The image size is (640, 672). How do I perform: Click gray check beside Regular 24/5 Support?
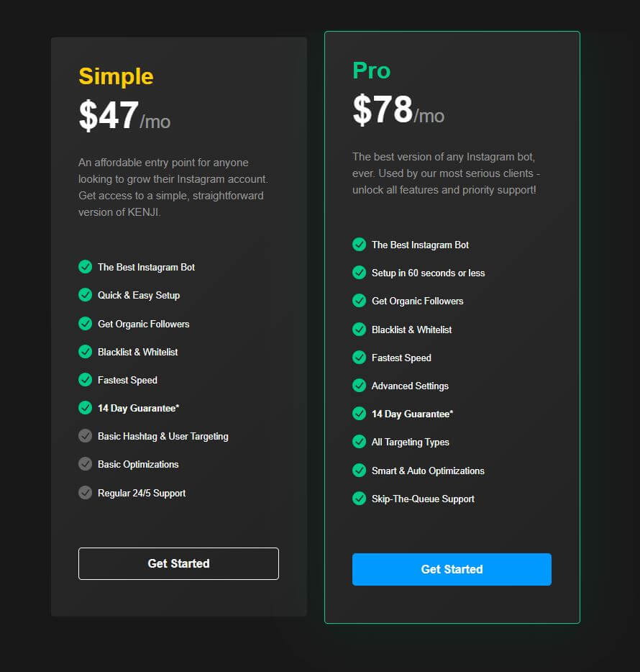[x=86, y=493]
